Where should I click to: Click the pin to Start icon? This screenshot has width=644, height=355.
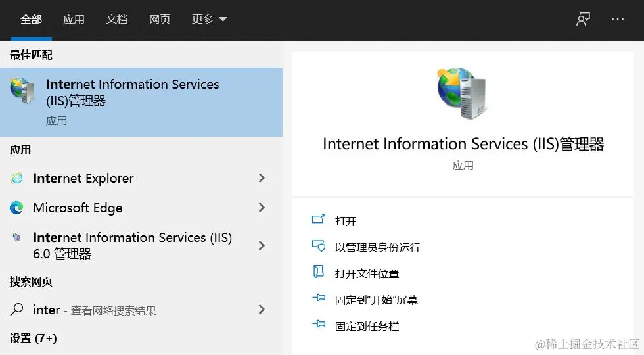[x=319, y=297]
